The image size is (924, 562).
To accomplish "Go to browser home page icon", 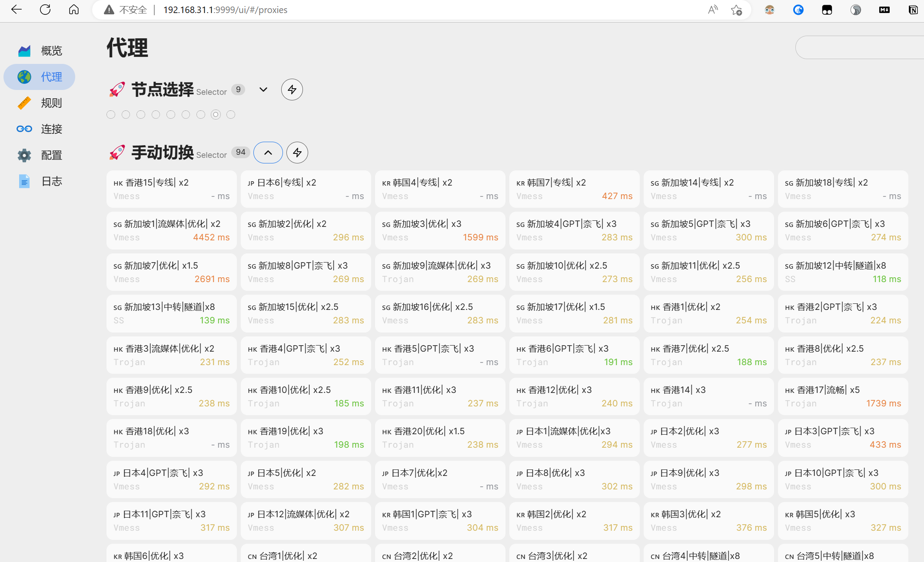I will coord(74,10).
